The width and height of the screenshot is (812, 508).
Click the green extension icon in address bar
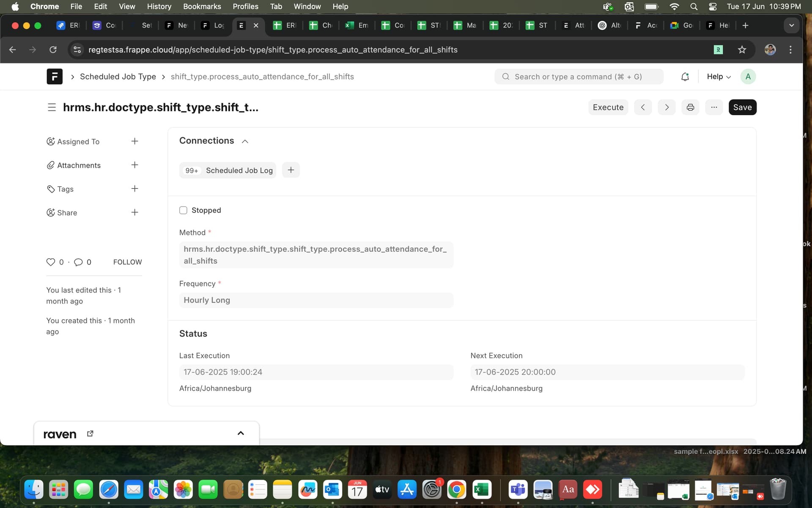point(718,50)
